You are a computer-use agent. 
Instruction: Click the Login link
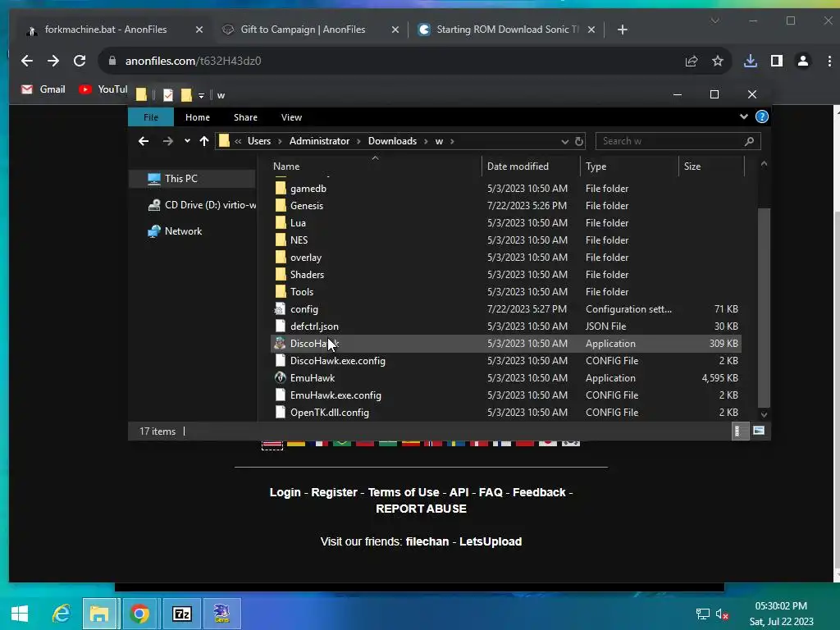tap(285, 492)
